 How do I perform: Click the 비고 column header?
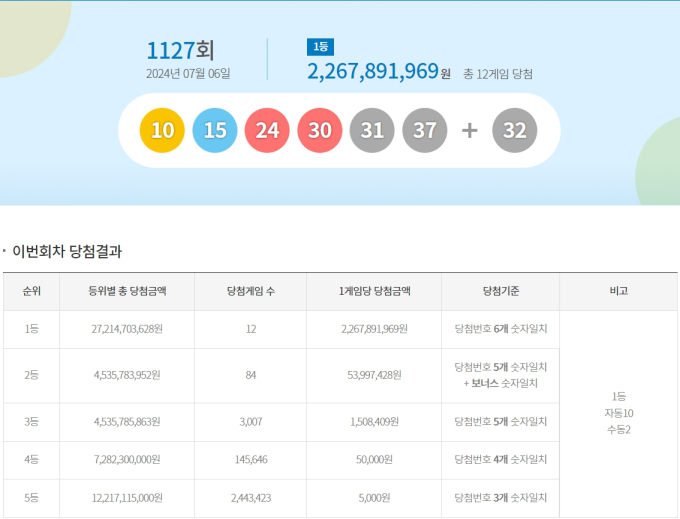click(619, 291)
